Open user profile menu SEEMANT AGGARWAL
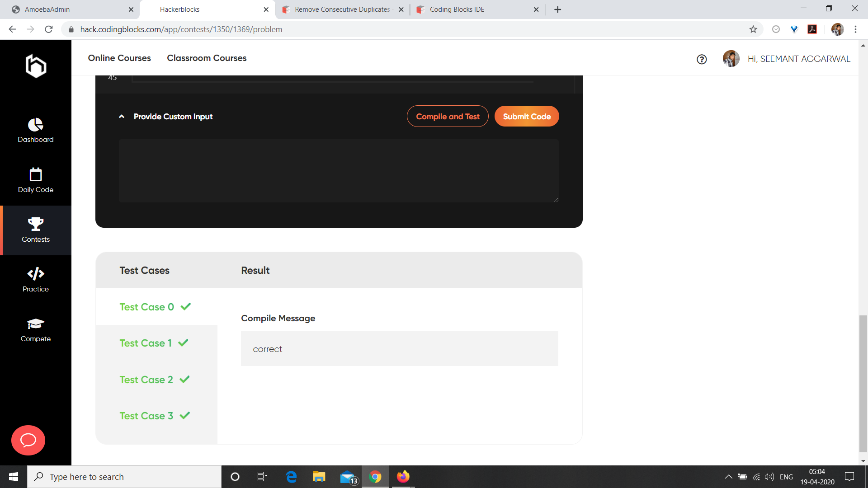 click(798, 59)
